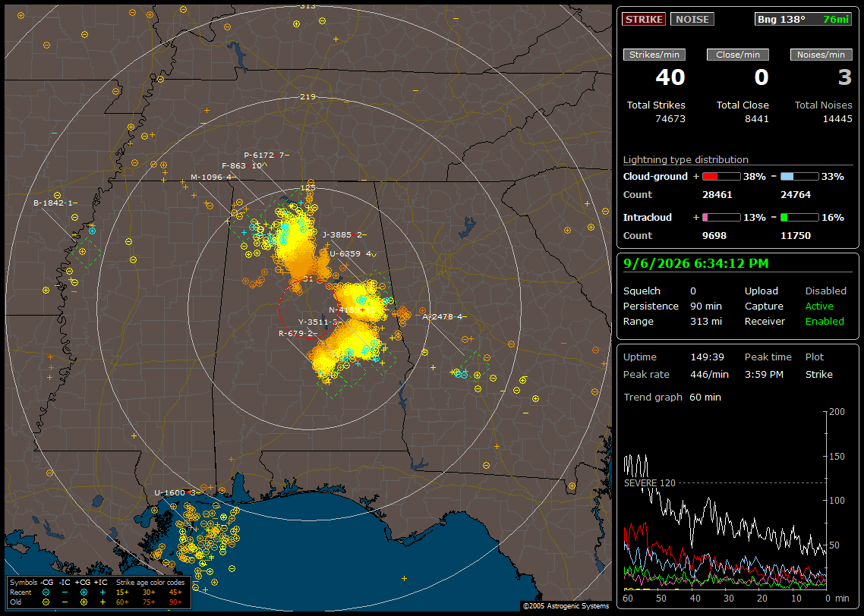This screenshot has width=864, height=616.
Task: Click the red positive cloud-ground bar
Action: (721, 177)
